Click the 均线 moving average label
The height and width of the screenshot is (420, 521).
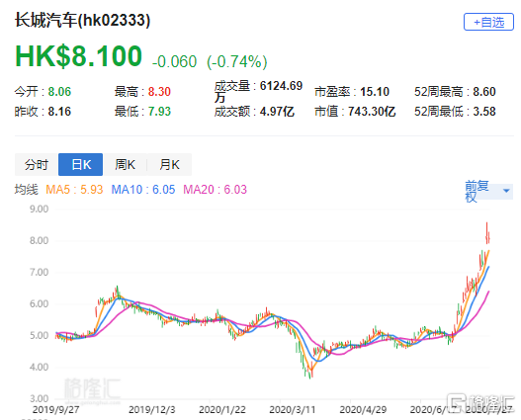pyautogui.click(x=27, y=190)
